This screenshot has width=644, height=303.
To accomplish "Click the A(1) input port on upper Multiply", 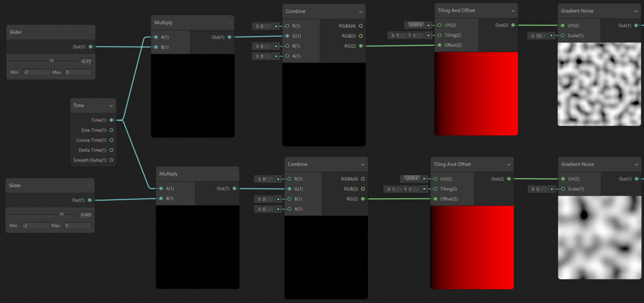I will pyautogui.click(x=156, y=37).
